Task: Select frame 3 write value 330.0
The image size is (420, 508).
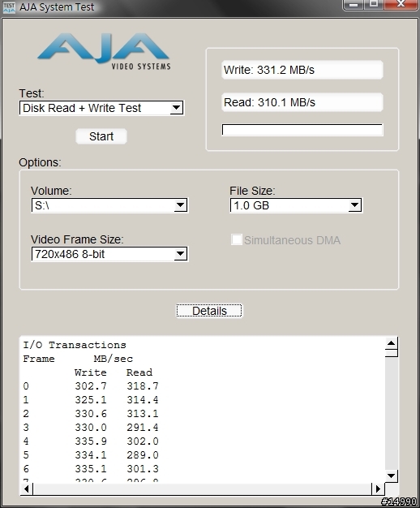Action: 91,428
